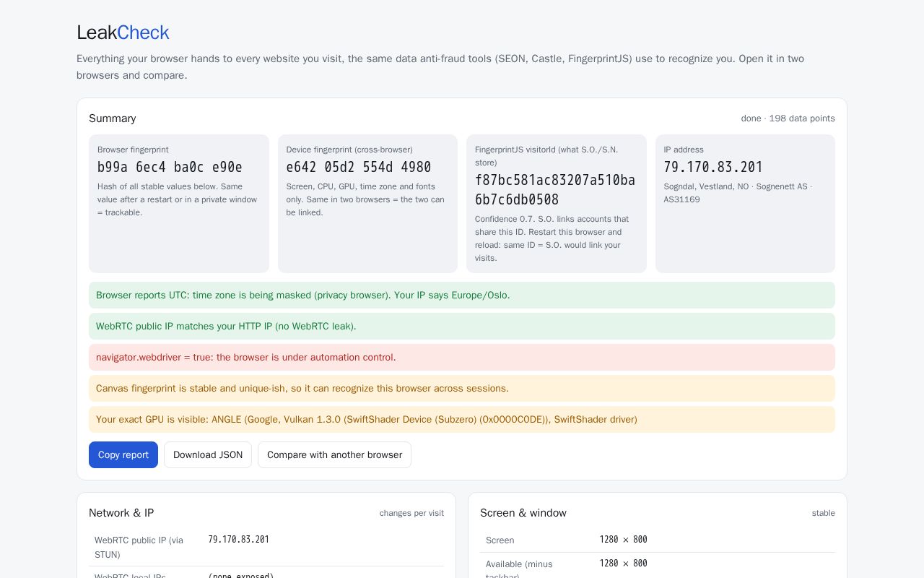This screenshot has height=578, width=924.
Task: Click the Screen & window heading
Action: (x=523, y=513)
